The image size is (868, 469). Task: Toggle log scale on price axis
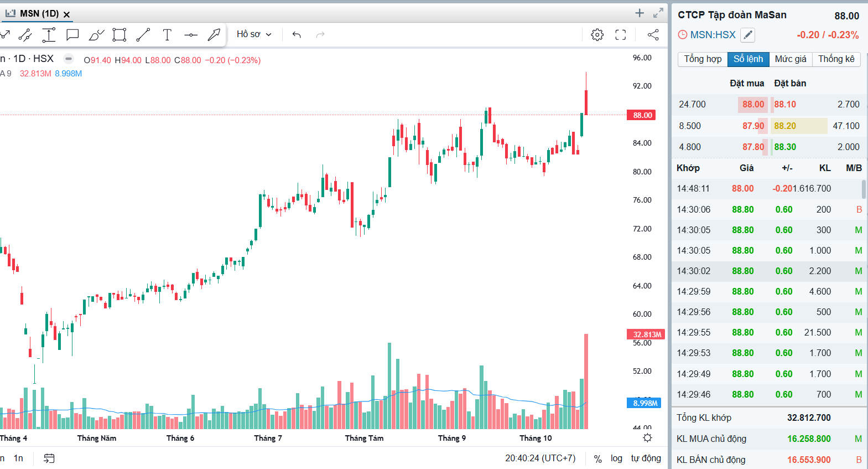coord(616,458)
